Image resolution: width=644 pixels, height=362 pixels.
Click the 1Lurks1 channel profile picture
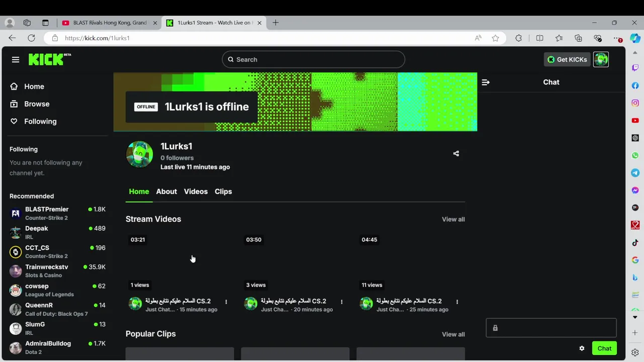[139, 154]
